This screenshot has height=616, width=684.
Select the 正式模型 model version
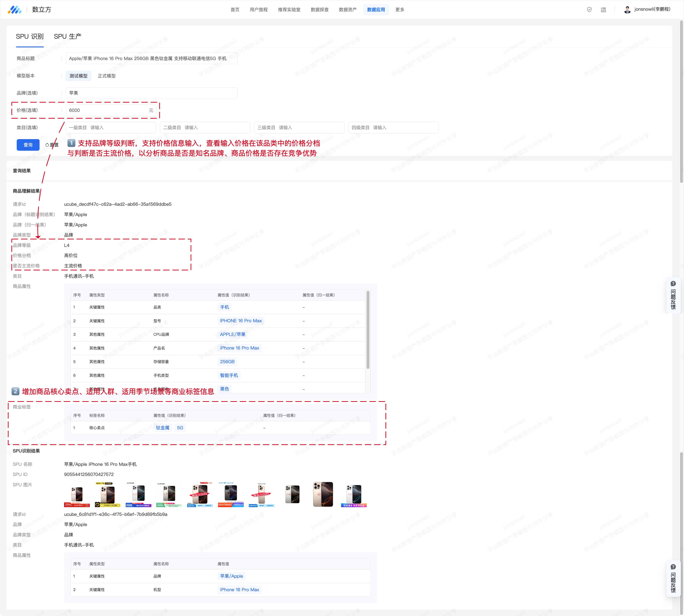[x=107, y=76]
